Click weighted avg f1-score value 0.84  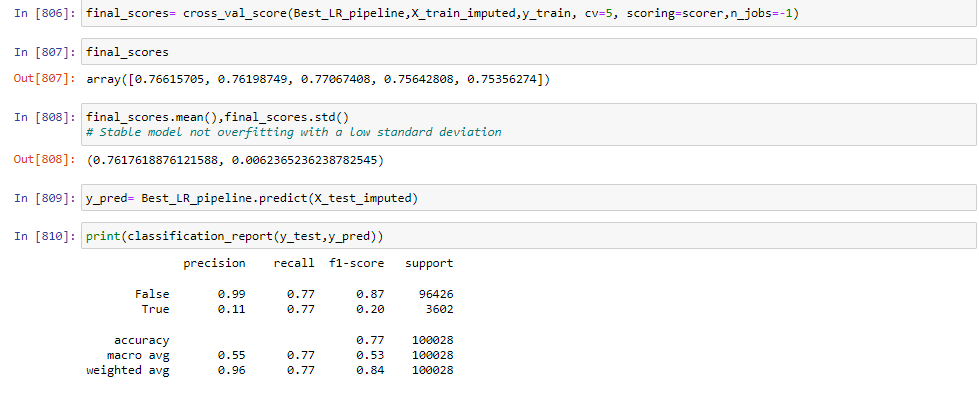click(370, 370)
